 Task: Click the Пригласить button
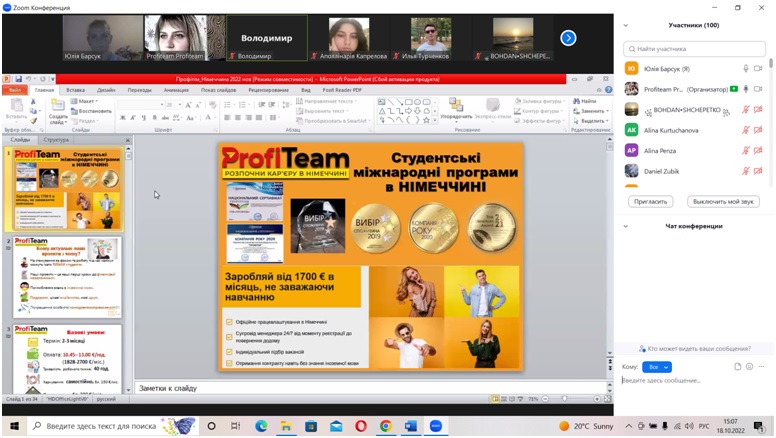(x=650, y=202)
